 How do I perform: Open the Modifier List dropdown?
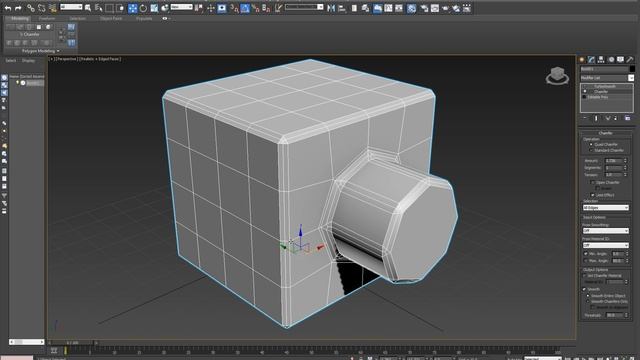tap(607, 78)
